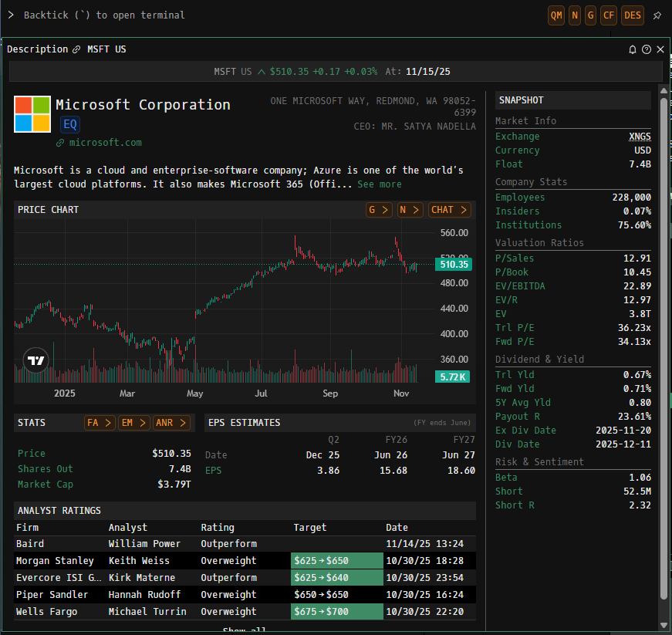The height and width of the screenshot is (635, 672).
Task: Click the Microsoft logo thumbnail
Action: [32, 114]
